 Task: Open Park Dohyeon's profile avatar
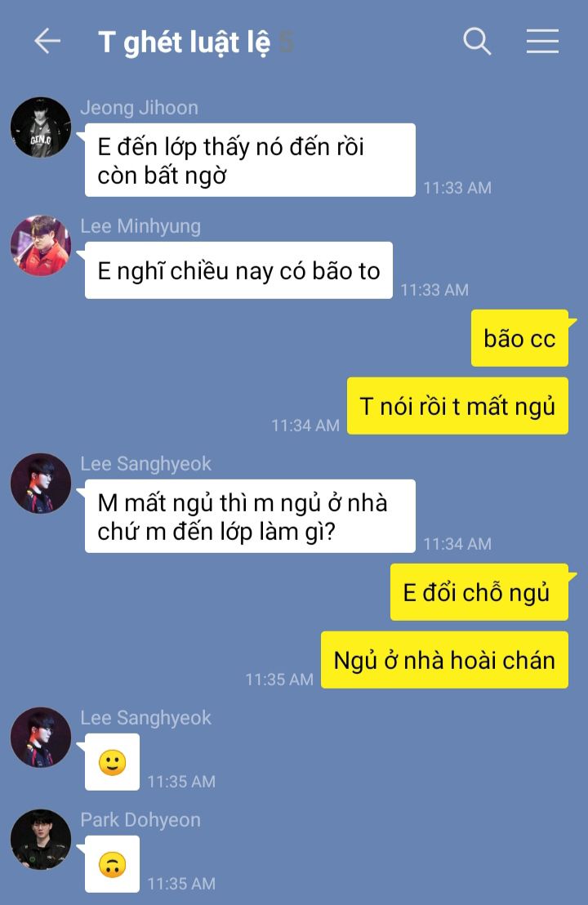pos(41,839)
